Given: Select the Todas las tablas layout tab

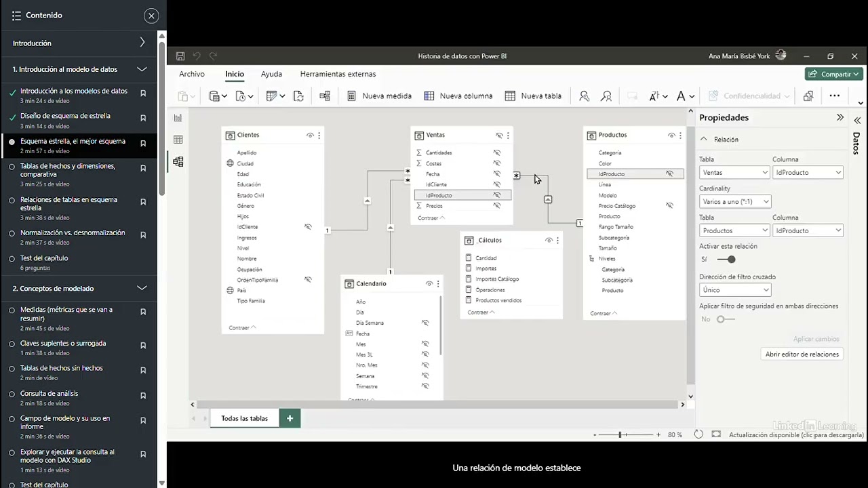Looking at the screenshot, I should tap(244, 418).
